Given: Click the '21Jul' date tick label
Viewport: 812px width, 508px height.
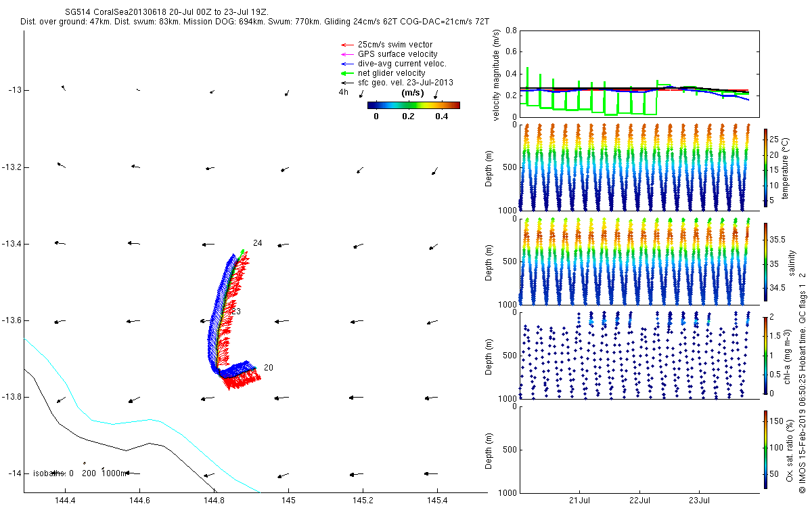Looking at the screenshot, I should (x=581, y=501).
